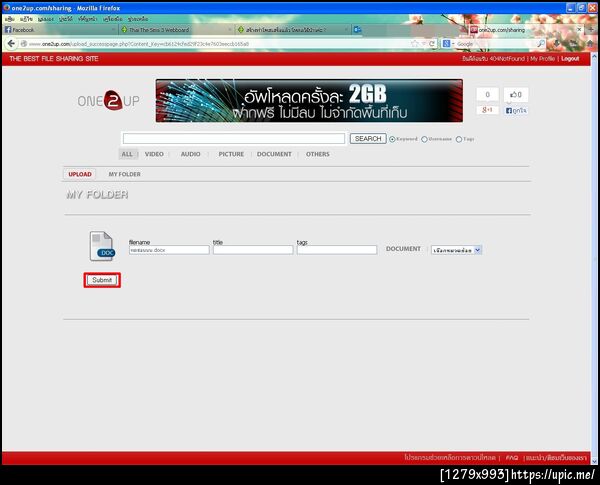Click the SEARCH button
This screenshot has width=600, height=485.
tap(368, 139)
